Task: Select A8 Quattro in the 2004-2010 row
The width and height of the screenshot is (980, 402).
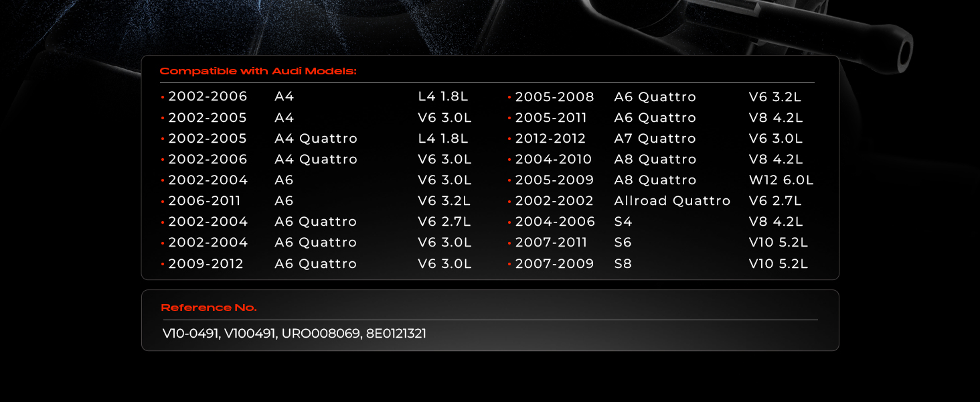Action: pos(655,159)
